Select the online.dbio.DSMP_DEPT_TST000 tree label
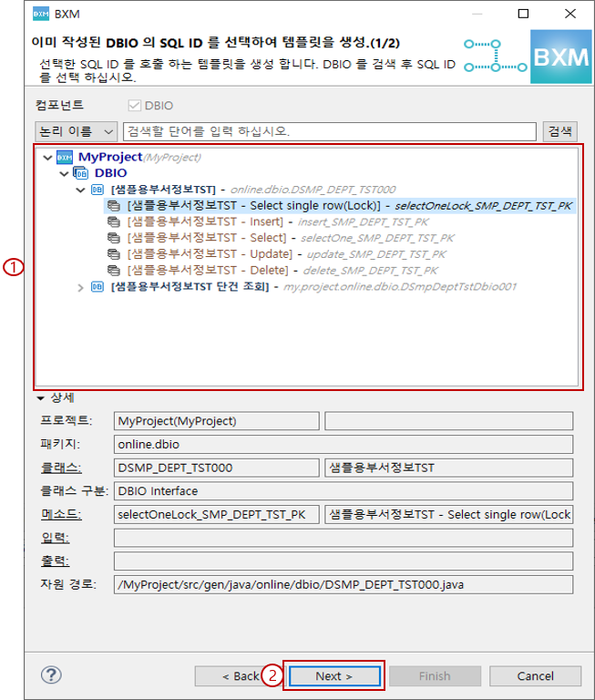595x700 pixels. 253,190
